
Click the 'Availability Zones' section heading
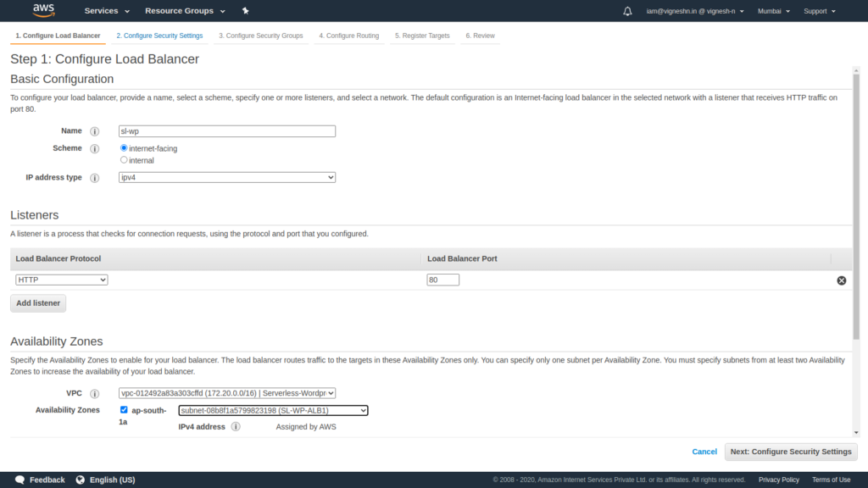pyautogui.click(x=57, y=341)
